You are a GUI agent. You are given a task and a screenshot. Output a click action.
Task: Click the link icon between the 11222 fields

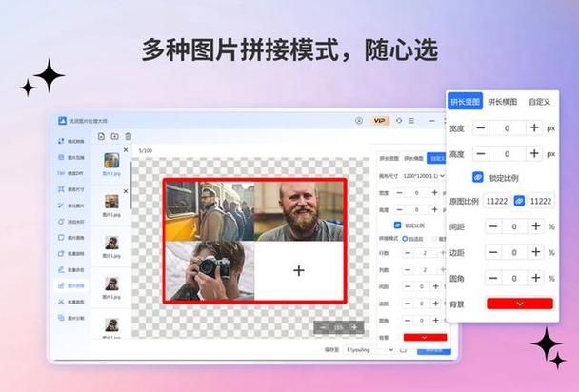[519, 201]
